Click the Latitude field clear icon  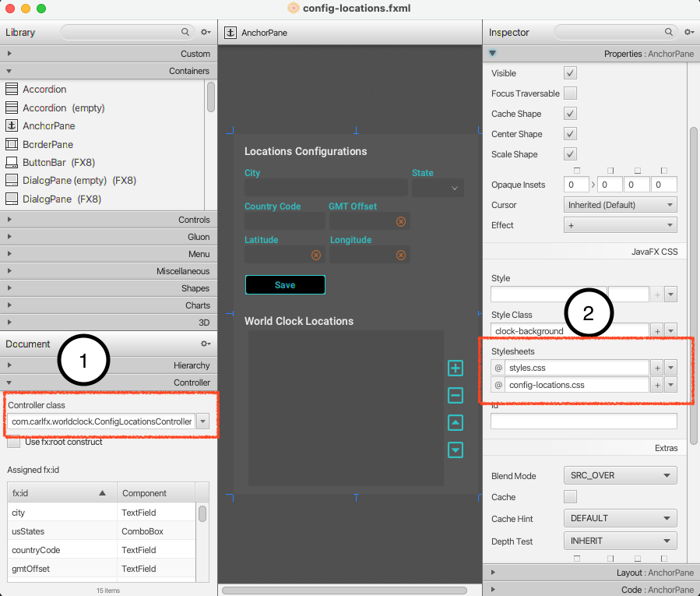[316, 255]
